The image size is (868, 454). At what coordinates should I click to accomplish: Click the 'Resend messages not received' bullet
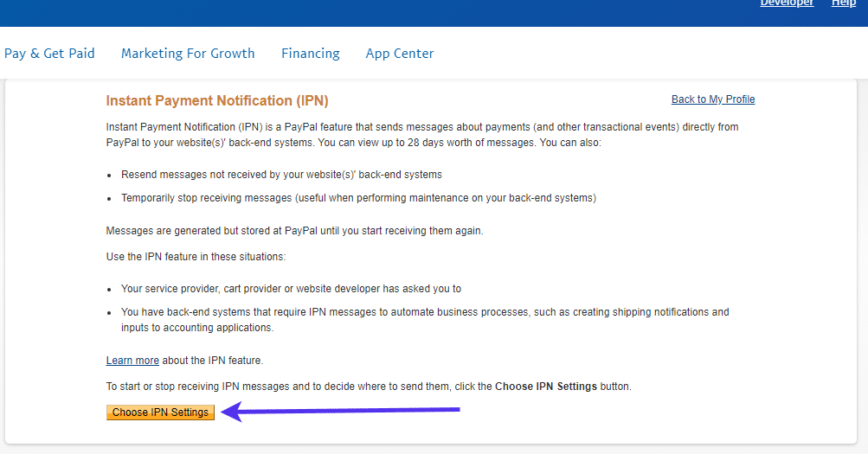(281, 175)
